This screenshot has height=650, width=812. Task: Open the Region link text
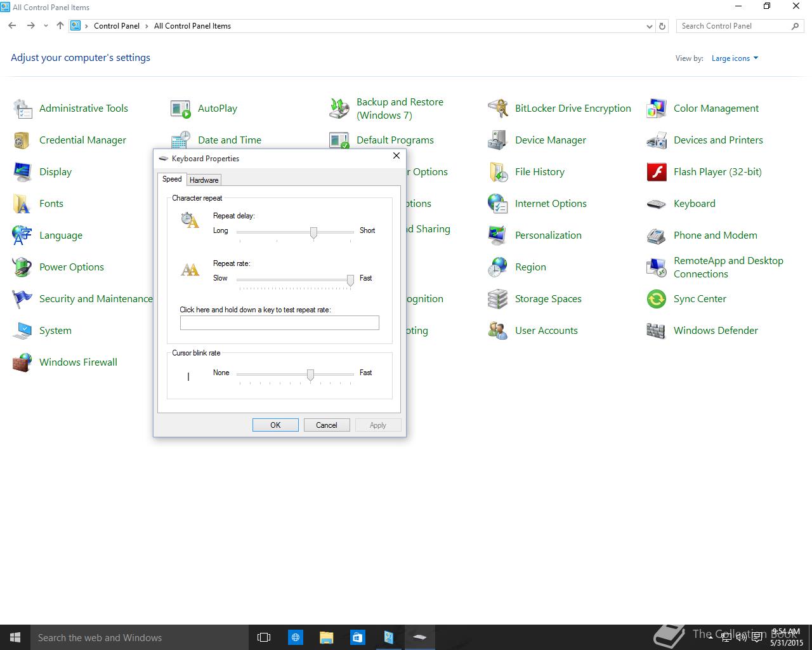pyautogui.click(x=530, y=267)
